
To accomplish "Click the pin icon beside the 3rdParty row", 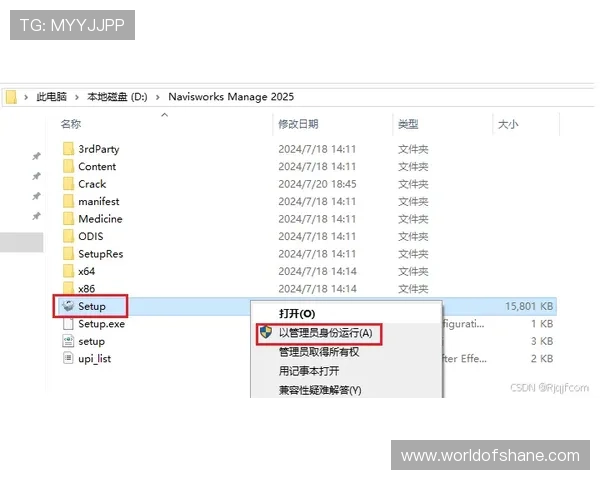I will [36, 156].
